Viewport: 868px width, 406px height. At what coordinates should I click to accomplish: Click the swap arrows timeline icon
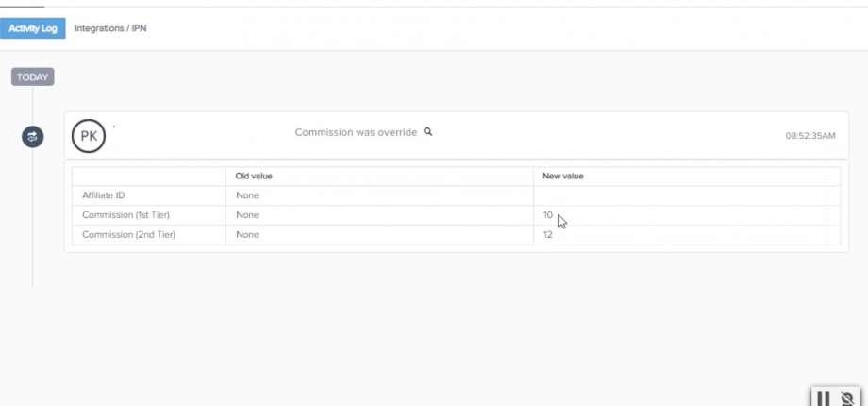pos(33,137)
